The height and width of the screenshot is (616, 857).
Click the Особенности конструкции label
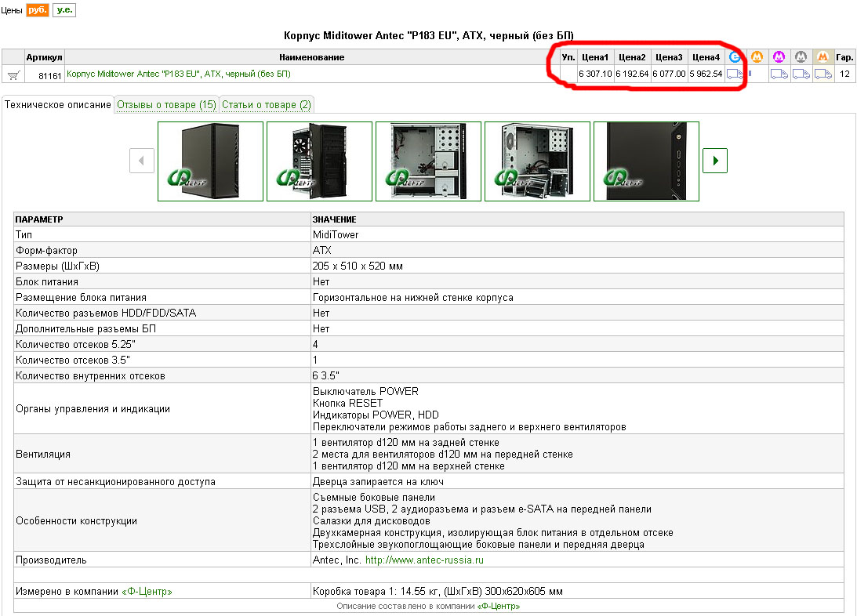(77, 521)
